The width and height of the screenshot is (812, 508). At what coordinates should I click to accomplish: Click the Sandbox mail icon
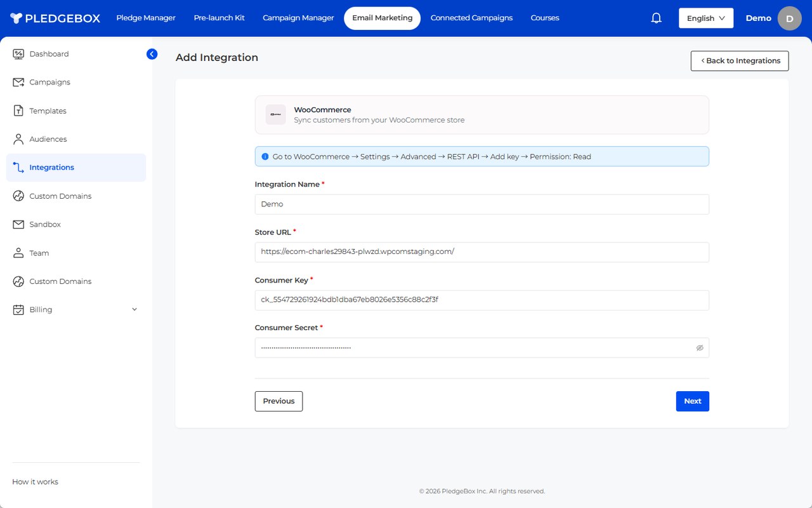(x=18, y=225)
